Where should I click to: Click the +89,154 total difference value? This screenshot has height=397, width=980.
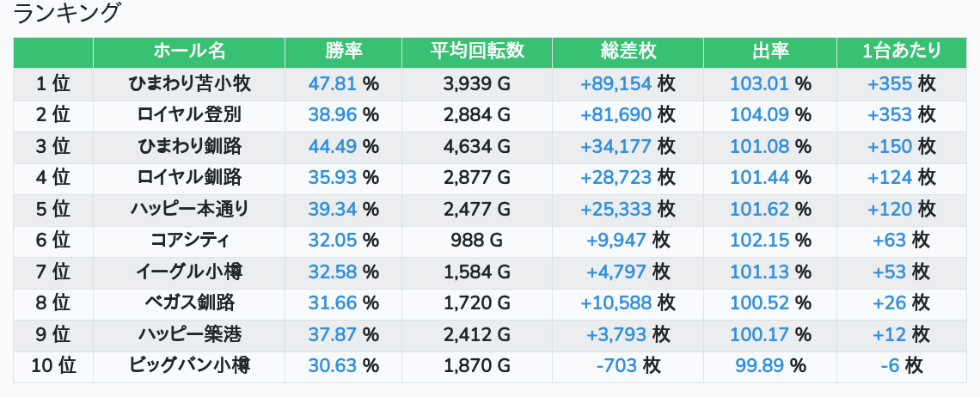coord(616,83)
